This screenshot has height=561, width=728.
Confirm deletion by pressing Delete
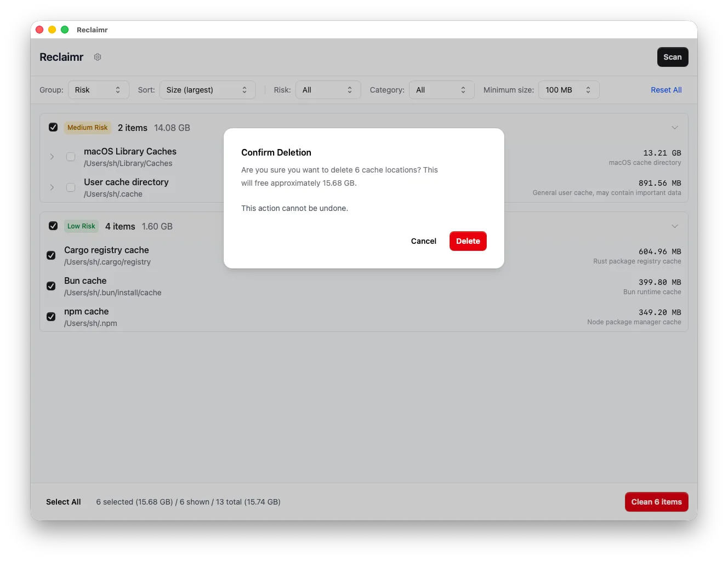tap(468, 241)
